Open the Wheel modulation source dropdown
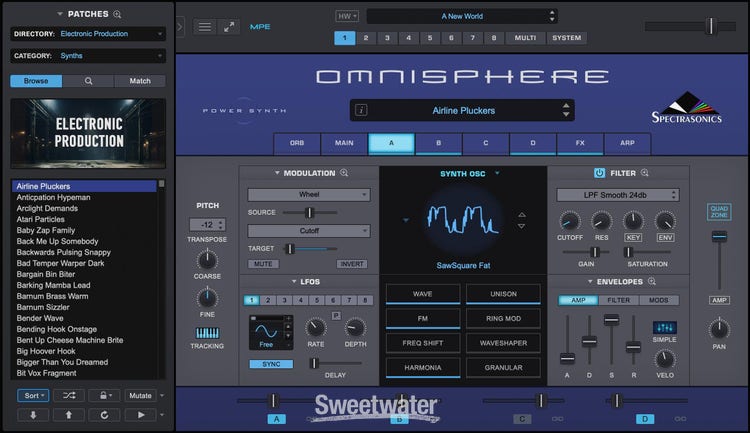 [308, 195]
